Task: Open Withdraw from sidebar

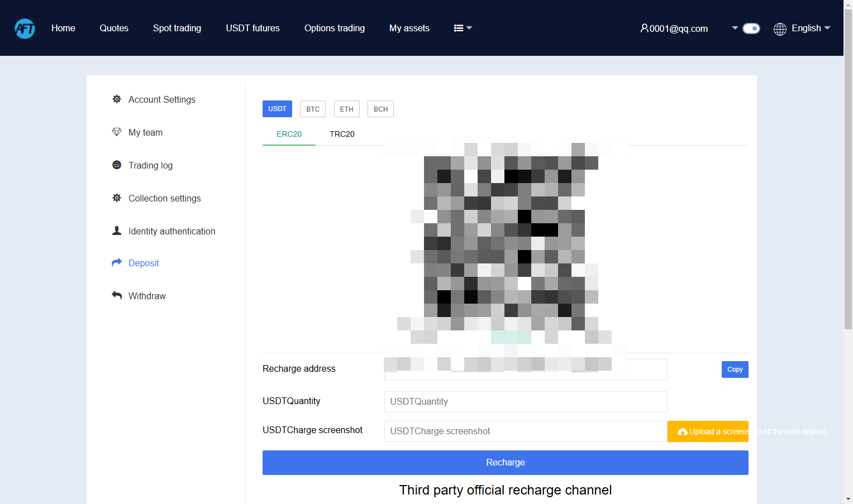Action: (147, 296)
